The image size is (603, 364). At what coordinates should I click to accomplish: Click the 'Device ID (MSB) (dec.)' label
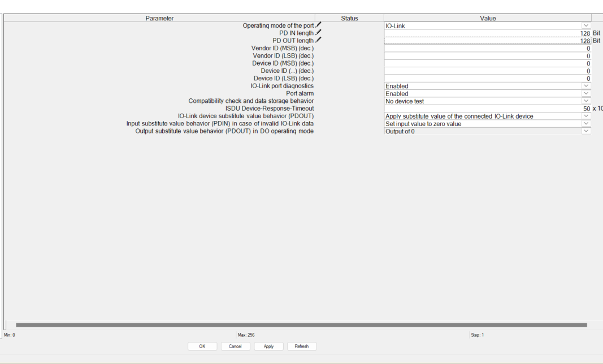pyautogui.click(x=283, y=63)
